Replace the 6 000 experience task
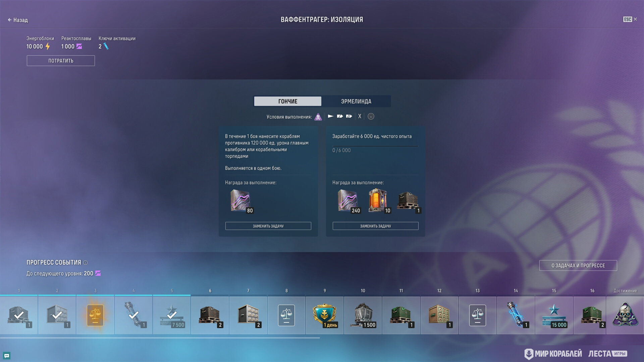Viewport: 644px width, 362px height. [375, 226]
